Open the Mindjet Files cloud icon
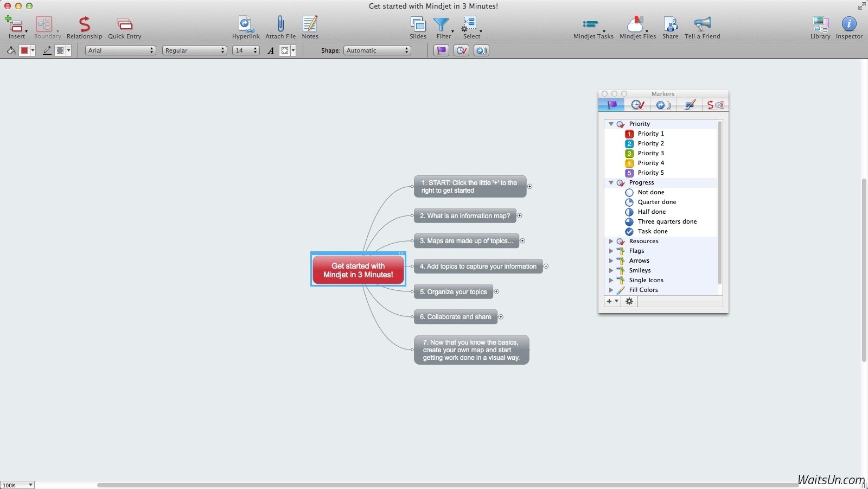Image resolution: width=868 pixels, height=489 pixels. tap(636, 24)
